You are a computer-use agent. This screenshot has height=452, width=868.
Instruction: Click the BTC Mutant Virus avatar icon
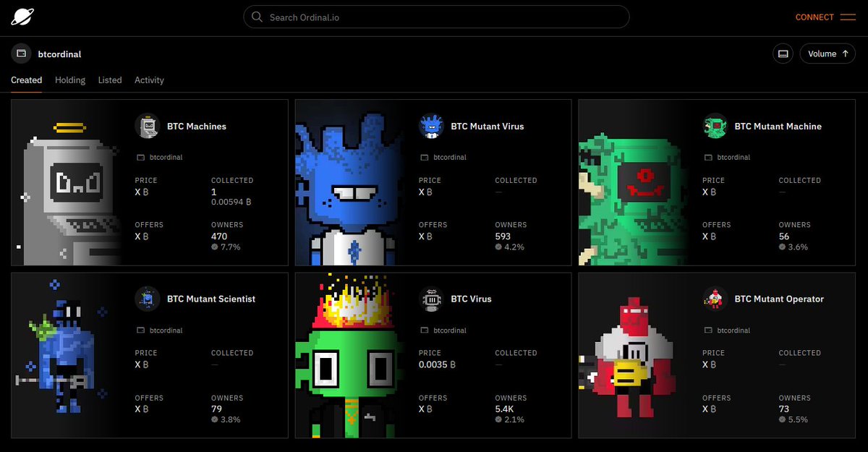[431, 127]
